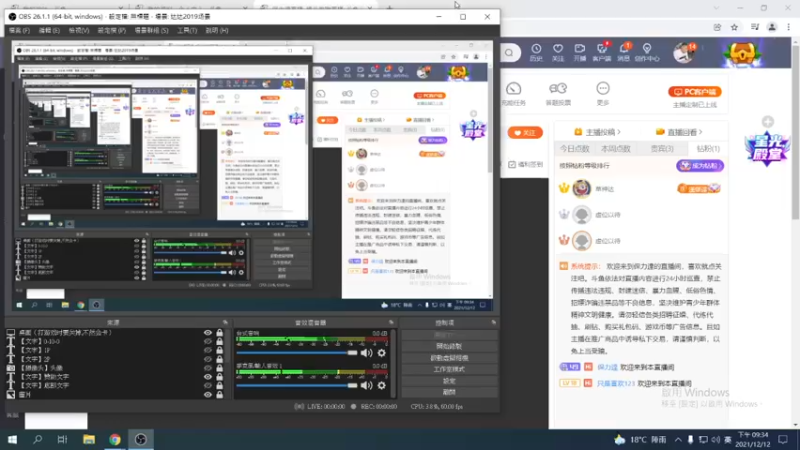
Task: Open OBS 設定 settings button
Action: (x=449, y=381)
